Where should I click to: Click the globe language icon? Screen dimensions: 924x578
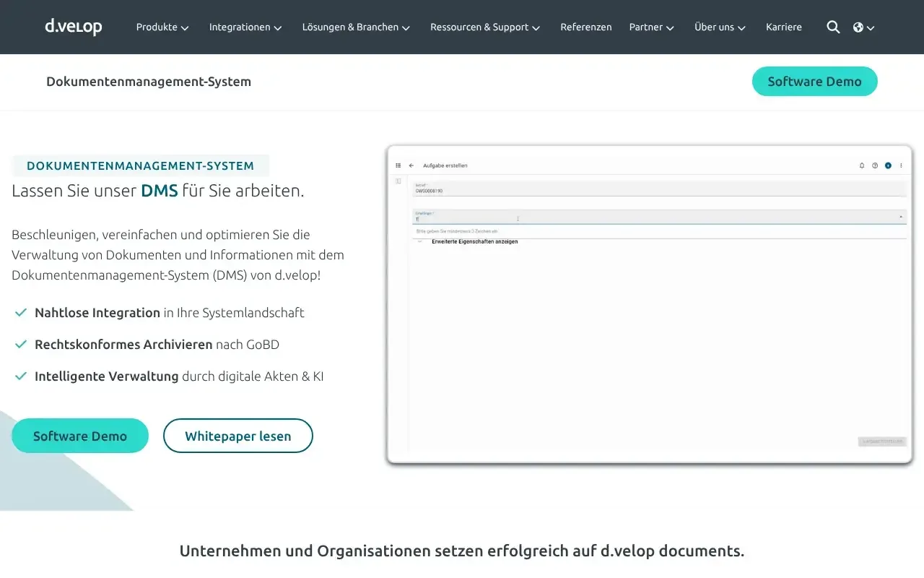click(x=859, y=27)
